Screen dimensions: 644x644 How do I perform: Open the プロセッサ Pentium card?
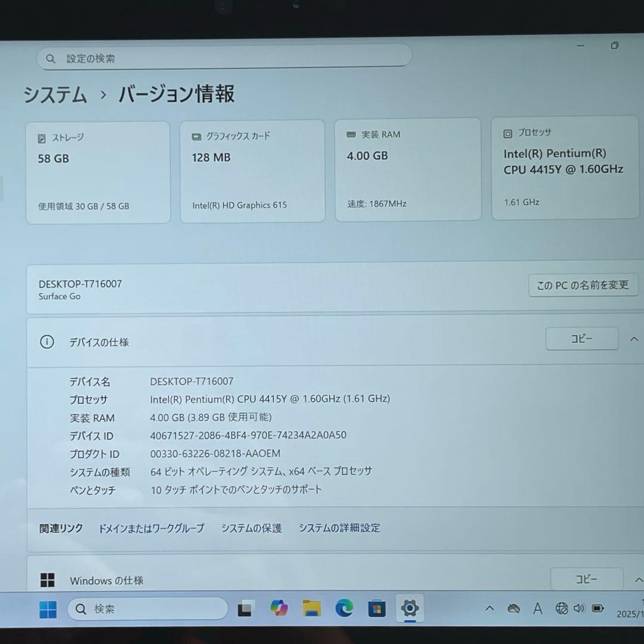(565, 168)
